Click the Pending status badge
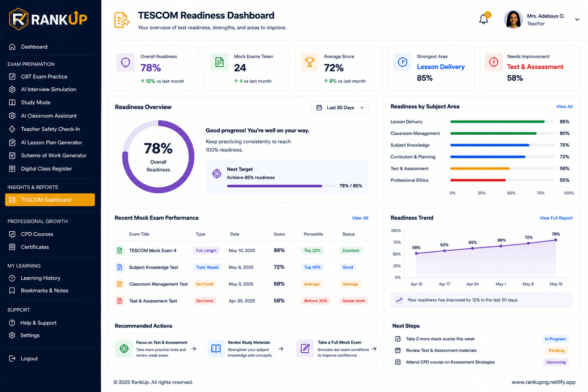 coord(557,350)
